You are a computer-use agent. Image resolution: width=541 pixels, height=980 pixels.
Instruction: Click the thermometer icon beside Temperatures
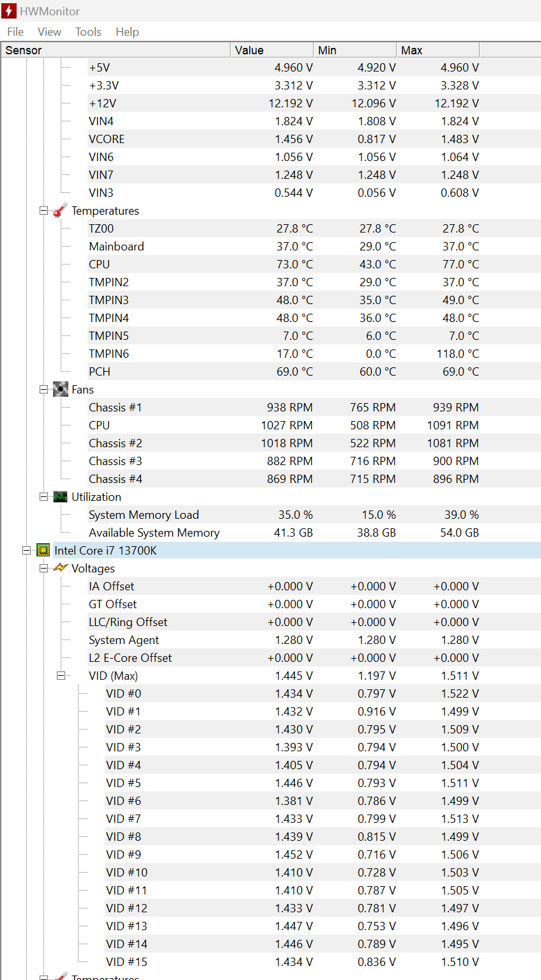pyautogui.click(x=61, y=210)
